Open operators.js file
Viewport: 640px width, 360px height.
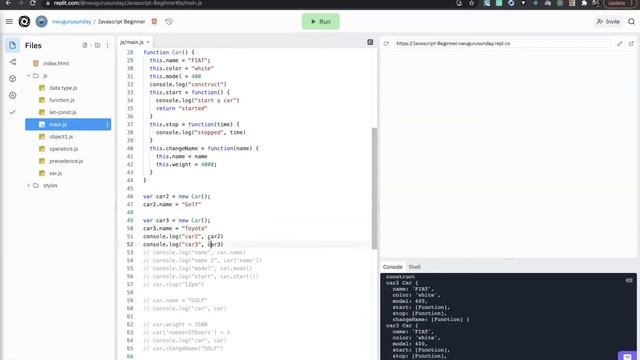click(x=63, y=149)
